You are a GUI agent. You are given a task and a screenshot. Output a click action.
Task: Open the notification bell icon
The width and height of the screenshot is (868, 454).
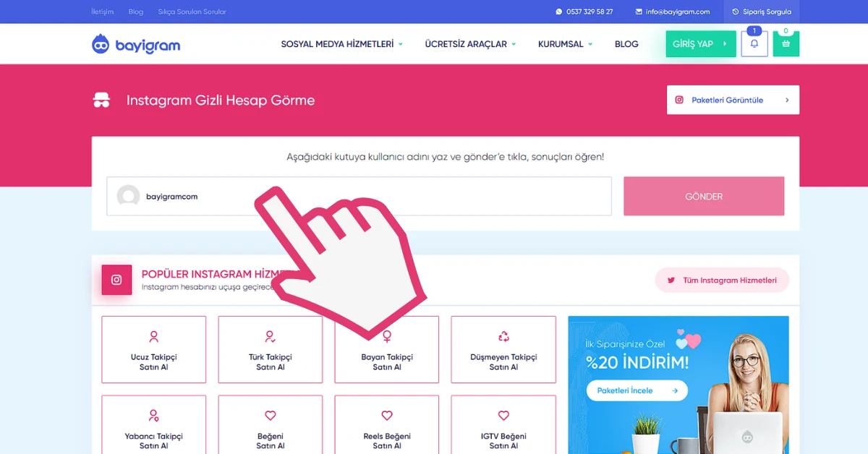click(x=754, y=43)
